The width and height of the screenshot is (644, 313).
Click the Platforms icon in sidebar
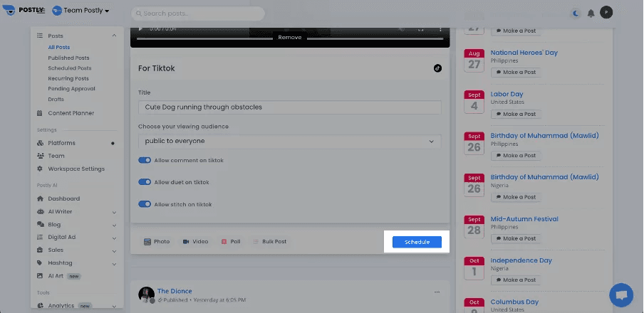pos(40,143)
